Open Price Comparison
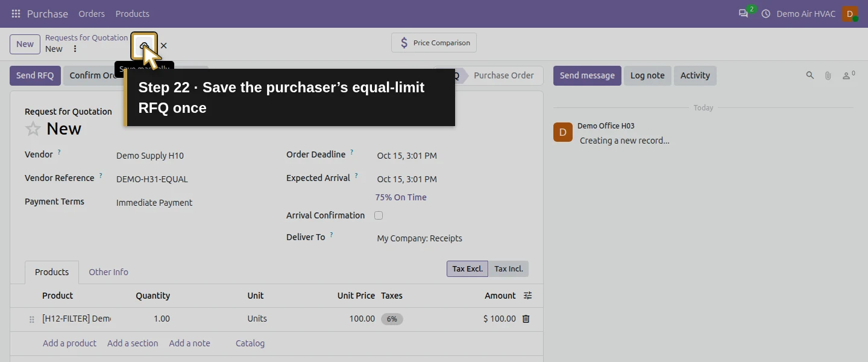The image size is (868, 362). click(x=434, y=43)
